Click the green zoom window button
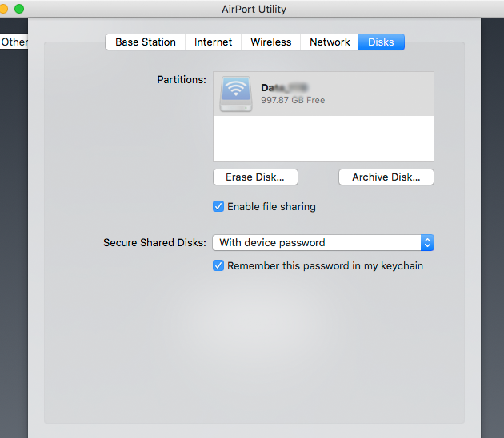Image resolution: width=504 pixels, height=438 pixels. 19,9
